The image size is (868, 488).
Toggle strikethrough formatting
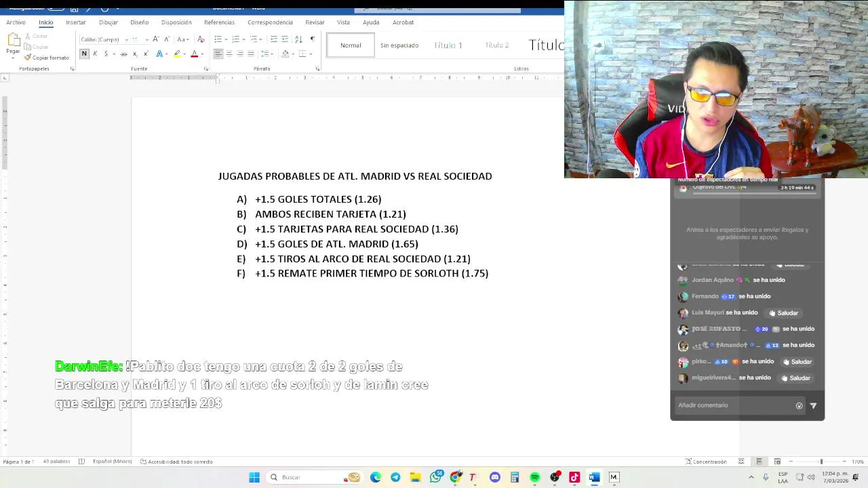(x=123, y=54)
